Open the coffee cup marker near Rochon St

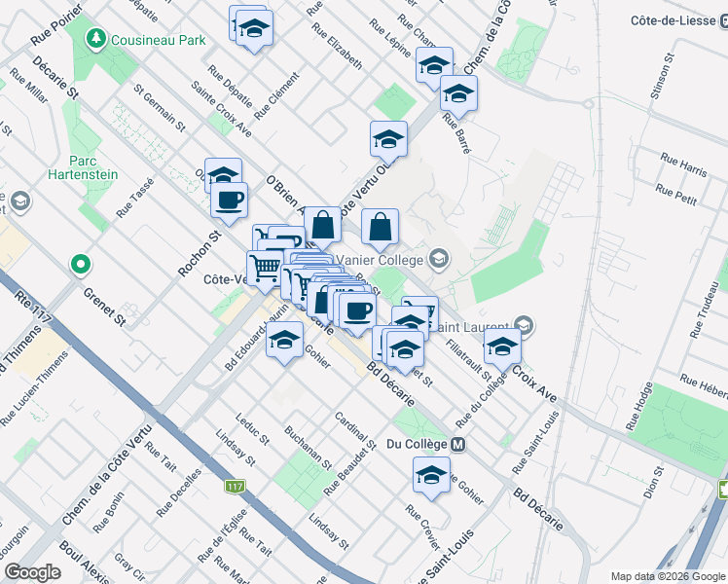[x=229, y=203]
